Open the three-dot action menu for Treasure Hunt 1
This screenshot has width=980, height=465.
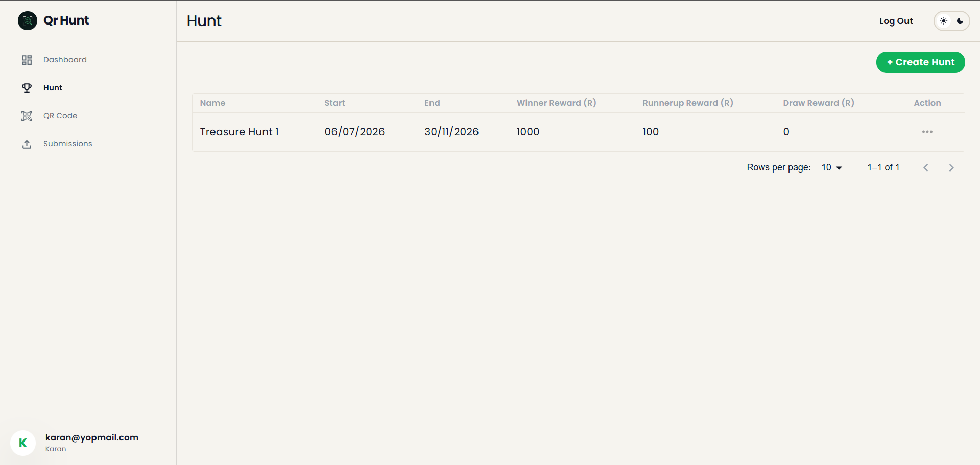927,132
